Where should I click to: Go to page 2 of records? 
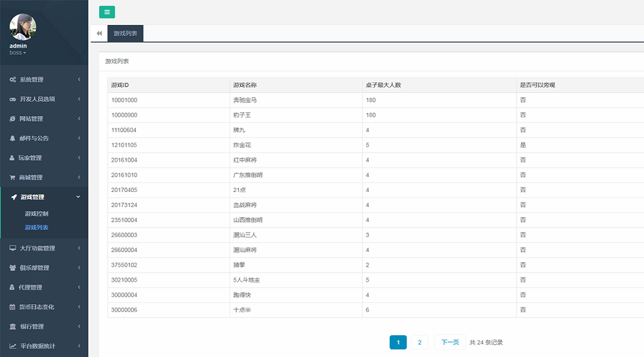click(x=419, y=342)
